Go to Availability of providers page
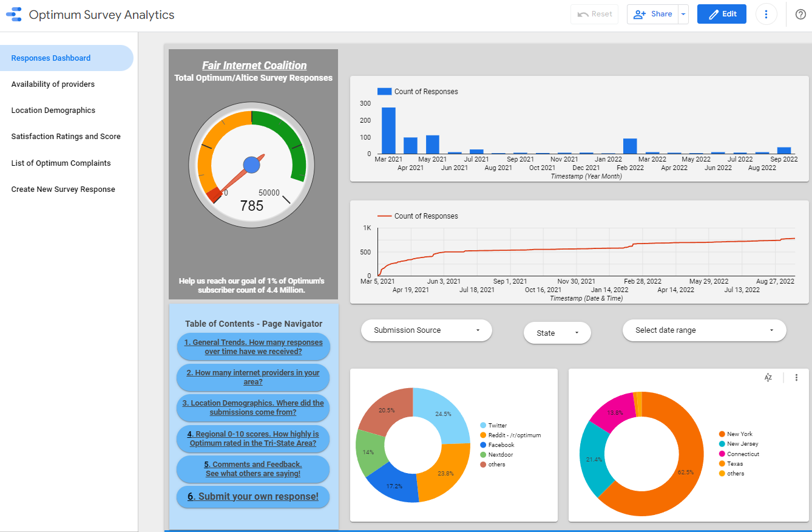The height and width of the screenshot is (532, 812). (53, 84)
